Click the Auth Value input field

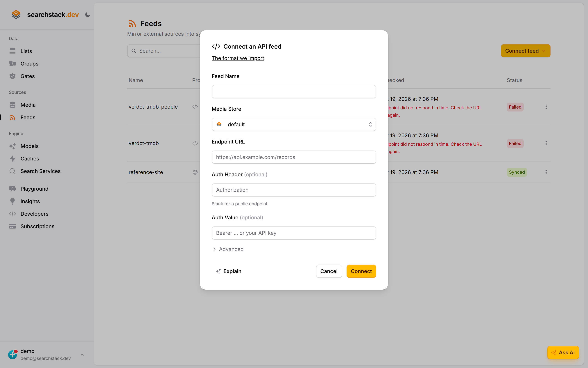pos(294,233)
